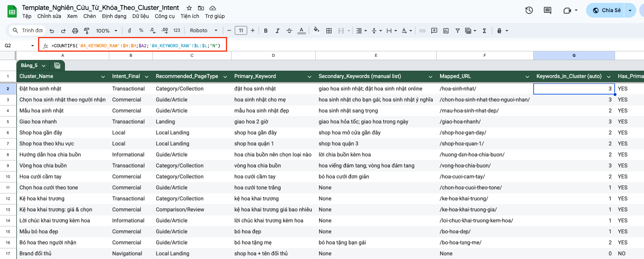
Task: Click the table view icon beside Bảng_5
Action: click(x=57, y=66)
